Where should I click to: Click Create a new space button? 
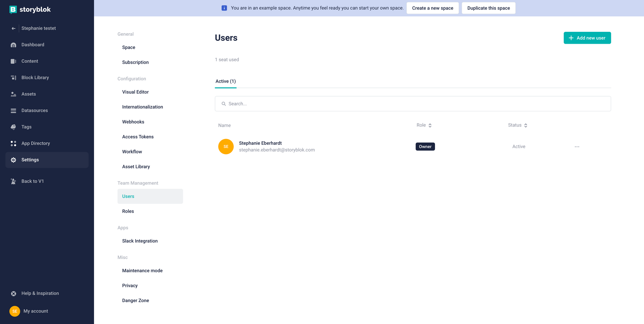[433, 8]
